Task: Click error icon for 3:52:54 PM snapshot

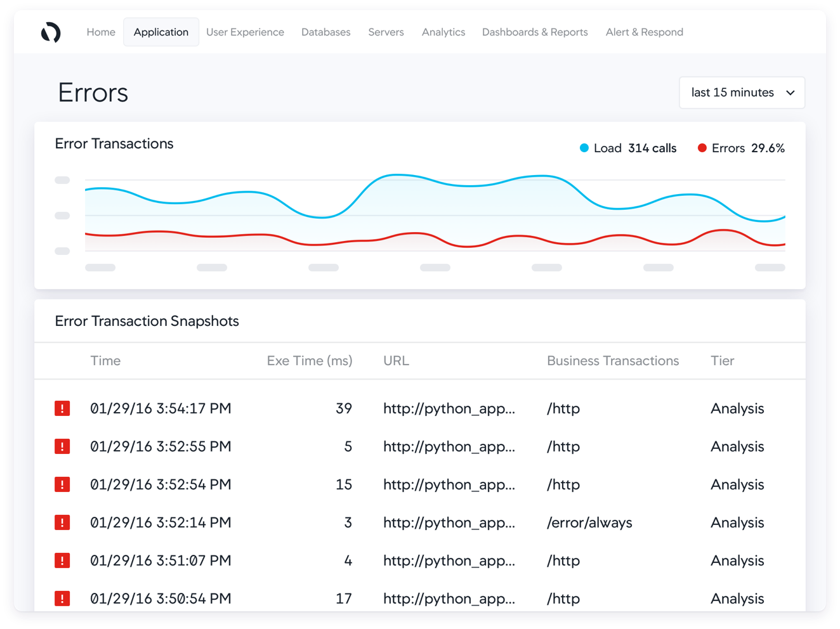Action: pyautogui.click(x=62, y=484)
